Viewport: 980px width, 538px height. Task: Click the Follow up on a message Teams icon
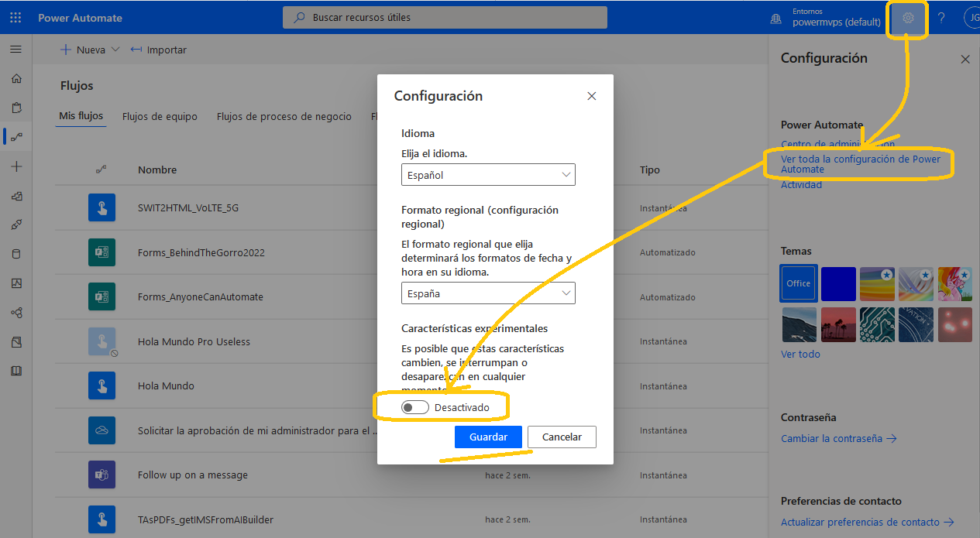point(101,475)
